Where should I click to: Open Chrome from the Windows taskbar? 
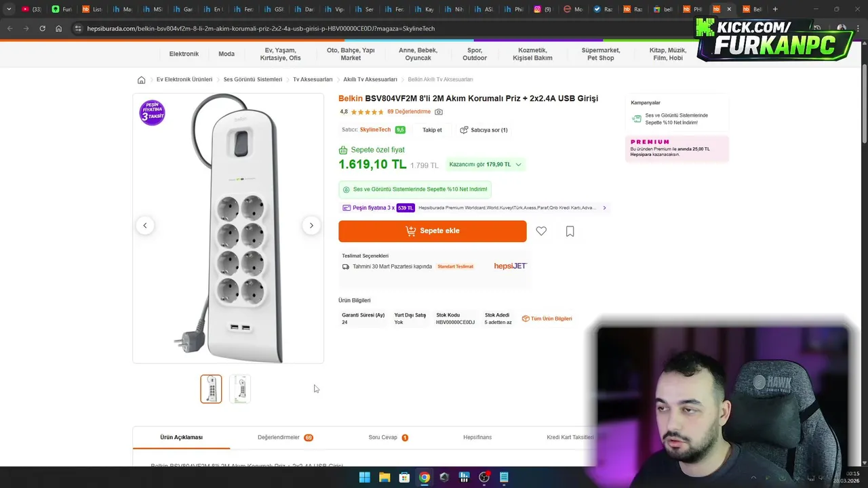click(x=424, y=477)
